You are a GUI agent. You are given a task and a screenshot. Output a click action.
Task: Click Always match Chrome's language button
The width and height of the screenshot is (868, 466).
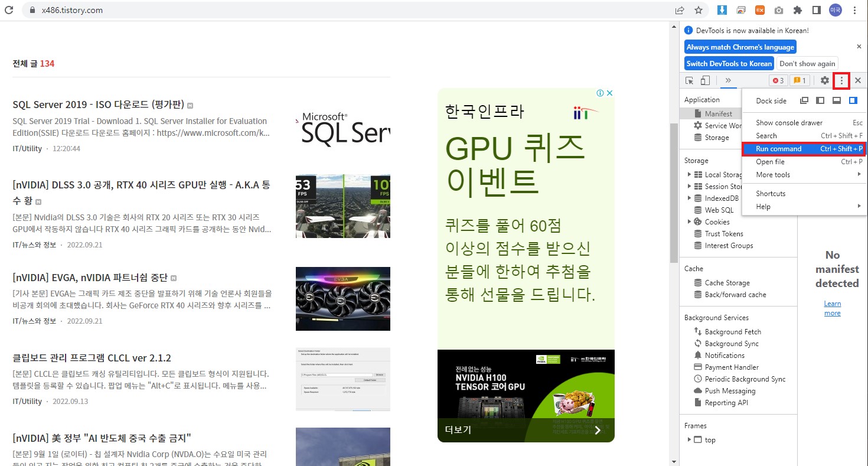[740, 47]
